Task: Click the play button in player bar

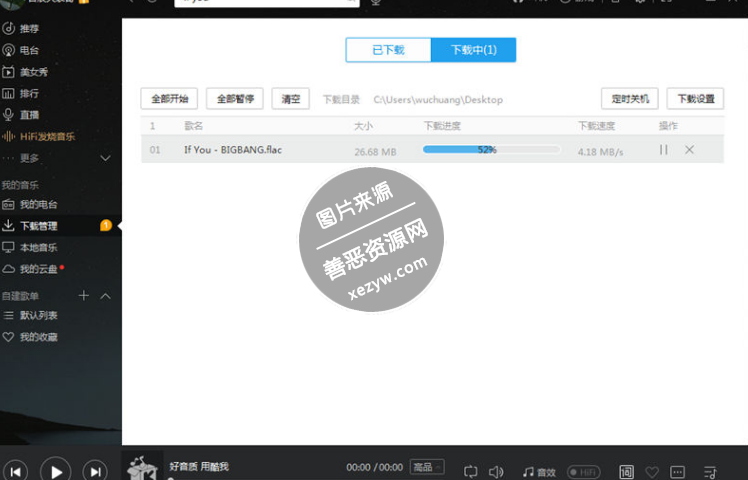Action: (56, 471)
